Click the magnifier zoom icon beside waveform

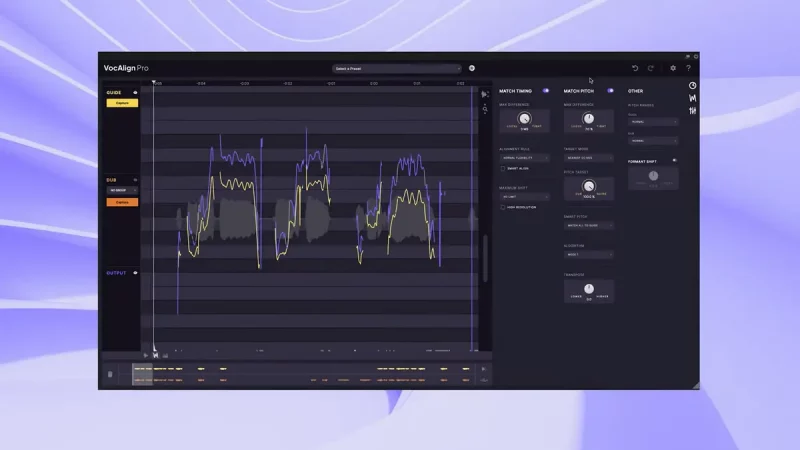485,108
